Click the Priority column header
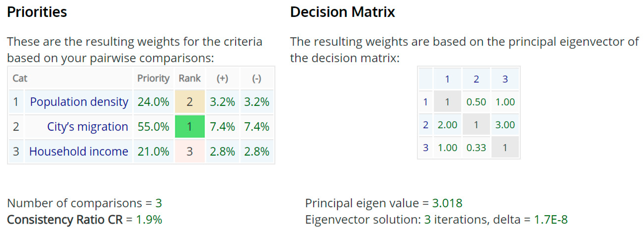This screenshot has height=233, width=644. [x=153, y=78]
